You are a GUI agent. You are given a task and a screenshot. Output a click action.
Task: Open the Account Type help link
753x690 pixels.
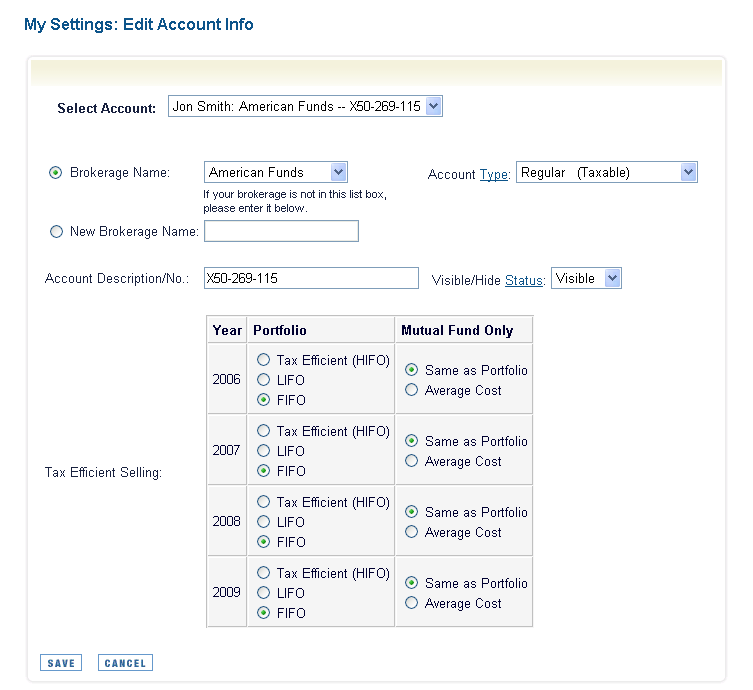point(494,174)
